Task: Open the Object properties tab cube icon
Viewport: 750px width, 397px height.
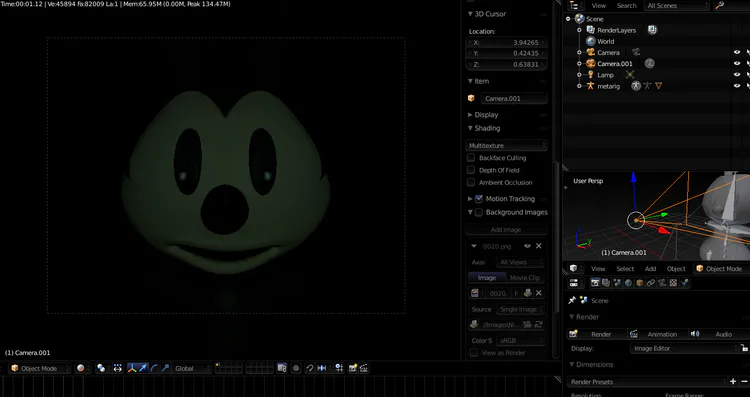Action: 640,283
